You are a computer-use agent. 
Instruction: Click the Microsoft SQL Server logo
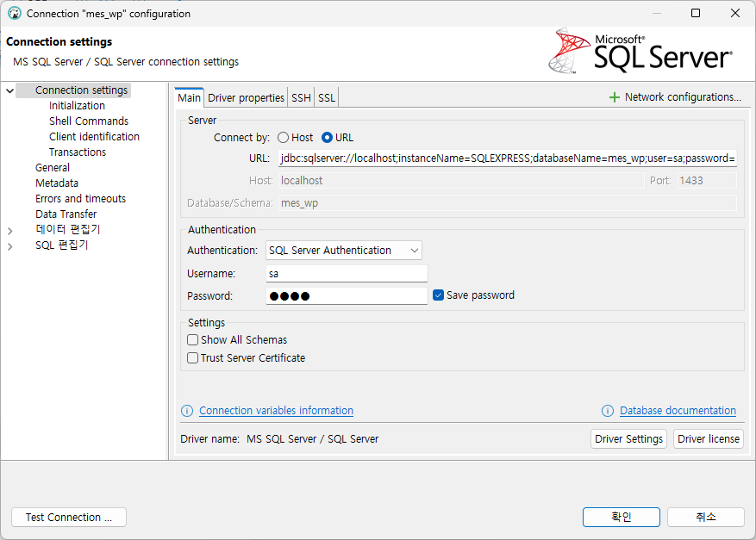640,51
